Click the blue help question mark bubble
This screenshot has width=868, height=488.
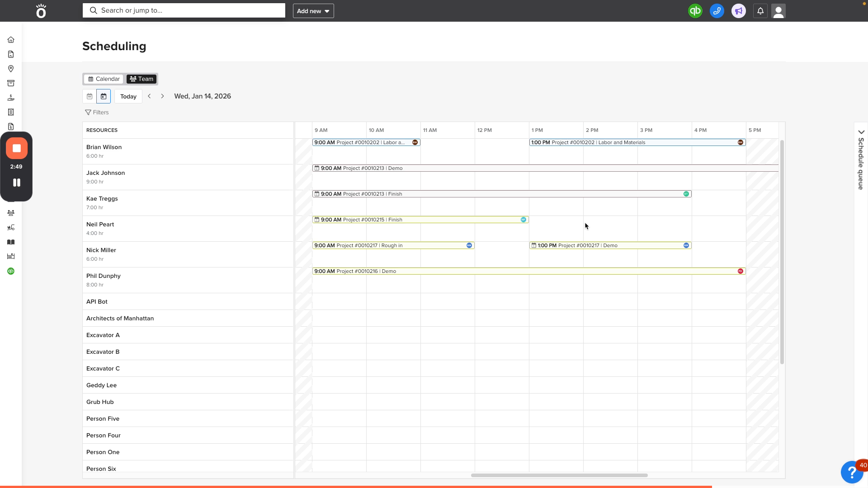pyautogui.click(x=851, y=472)
